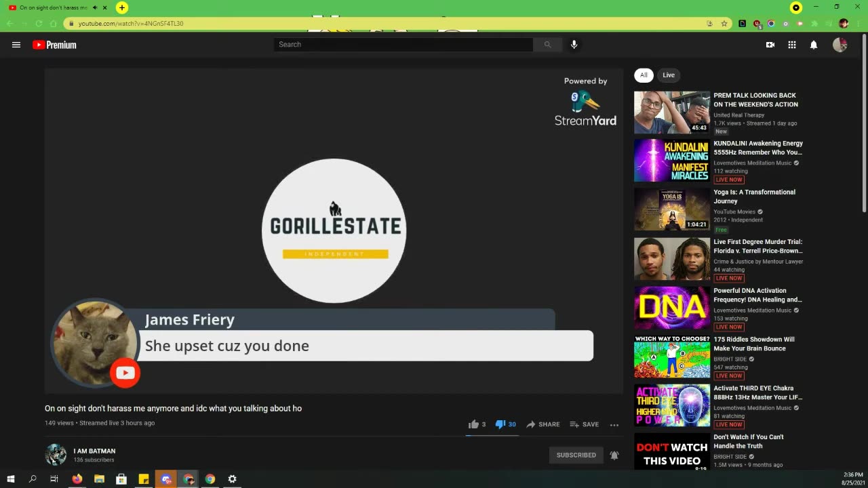
Task: Open Chrome three-dot menu
Action: point(859,24)
